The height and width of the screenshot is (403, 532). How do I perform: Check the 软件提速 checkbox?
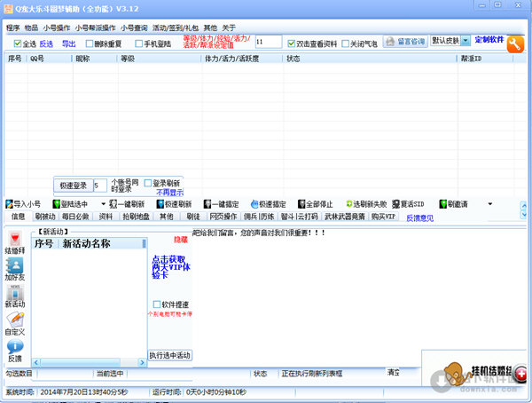[157, 304]
